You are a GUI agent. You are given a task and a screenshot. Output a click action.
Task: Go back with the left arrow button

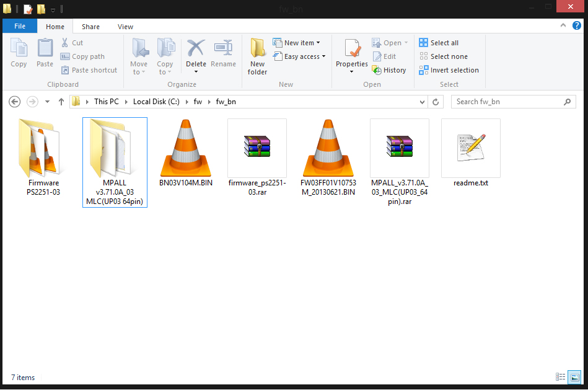click(x=15, y=102)
